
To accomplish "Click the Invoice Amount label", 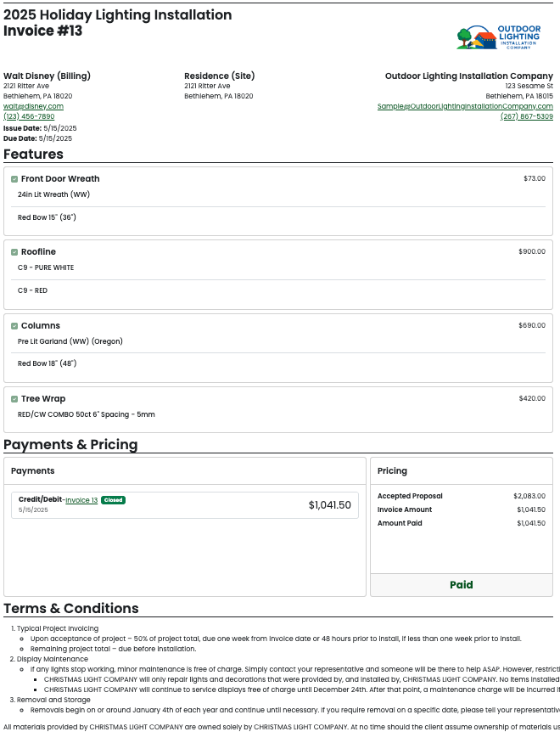I will tap(405, 509).
